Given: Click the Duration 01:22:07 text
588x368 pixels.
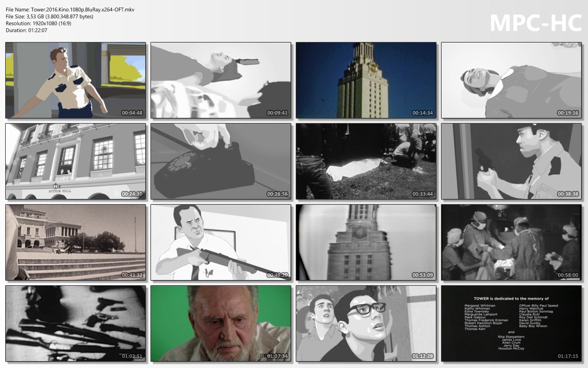Looking at the screenshot, I should coord(26,30).
